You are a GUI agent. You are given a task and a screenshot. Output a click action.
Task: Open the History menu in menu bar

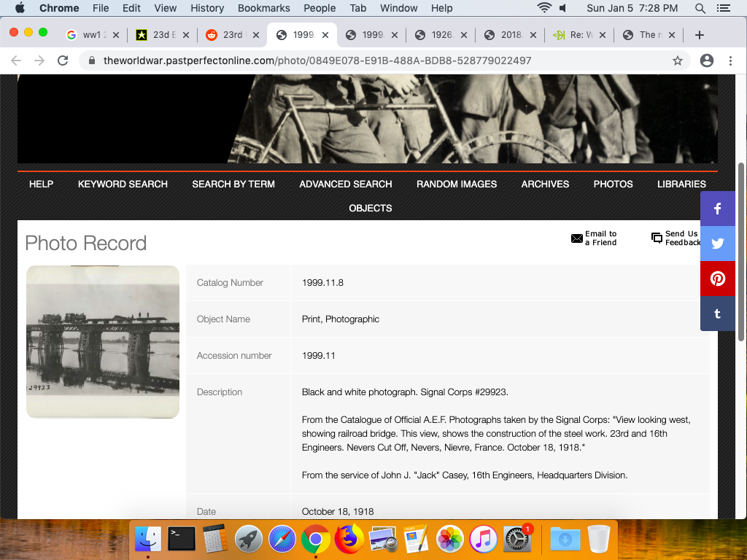pyautogui.click(x=207, y=8)
